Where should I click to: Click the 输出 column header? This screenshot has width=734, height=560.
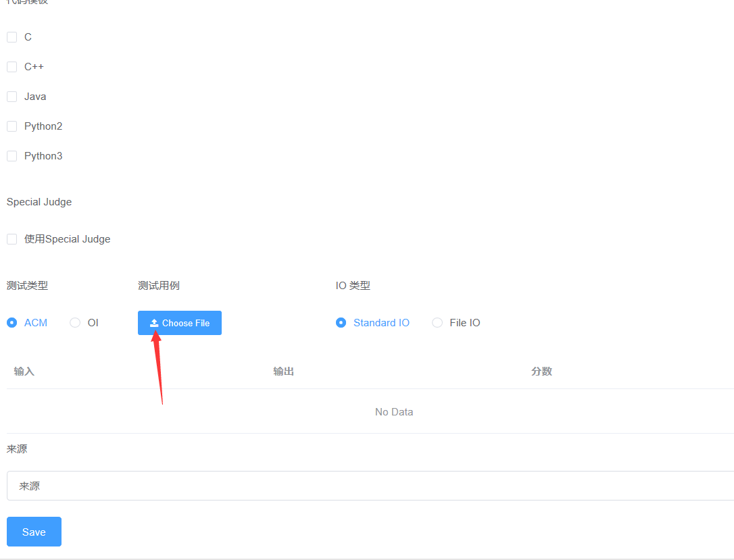284,372
